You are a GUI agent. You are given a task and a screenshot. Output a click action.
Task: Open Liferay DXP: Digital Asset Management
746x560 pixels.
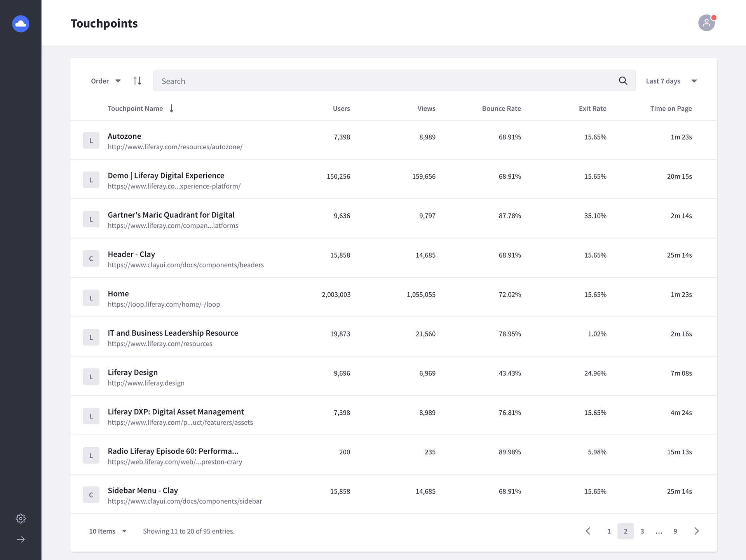(176, 412)
